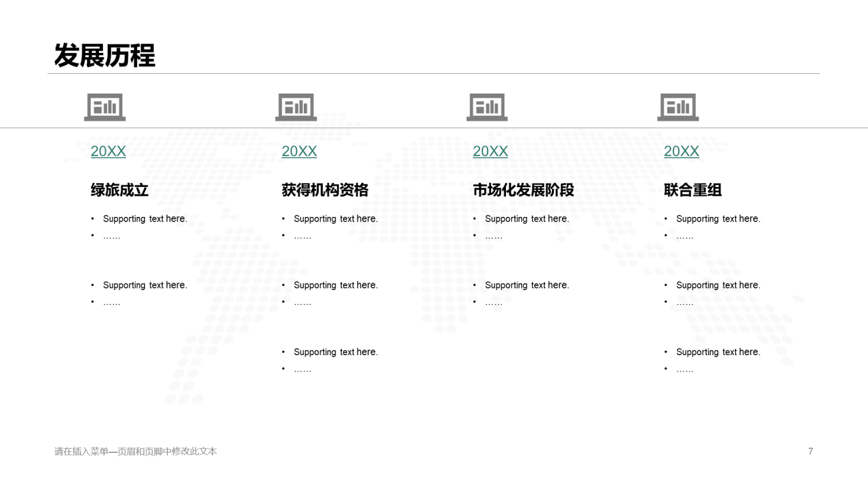Click first Supporting text under 市场化发展阶段
The width and height of the screenshot is (868, 488).
coord(527,219)
